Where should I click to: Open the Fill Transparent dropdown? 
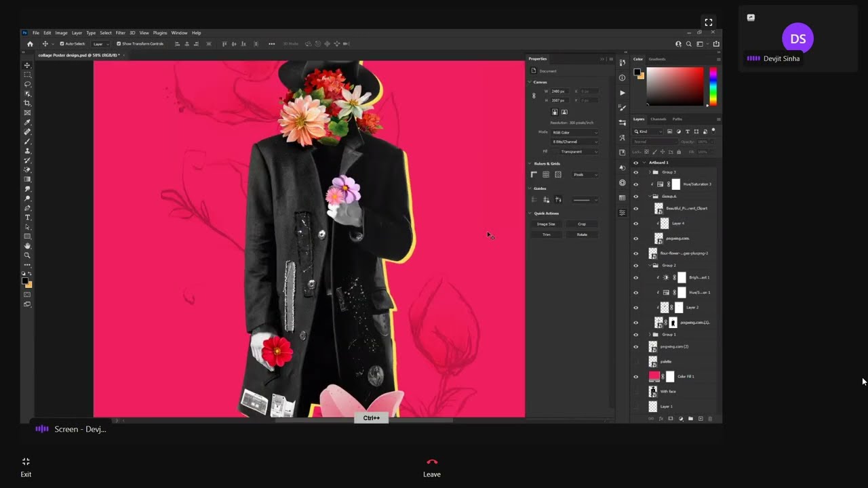click(578, 151)
